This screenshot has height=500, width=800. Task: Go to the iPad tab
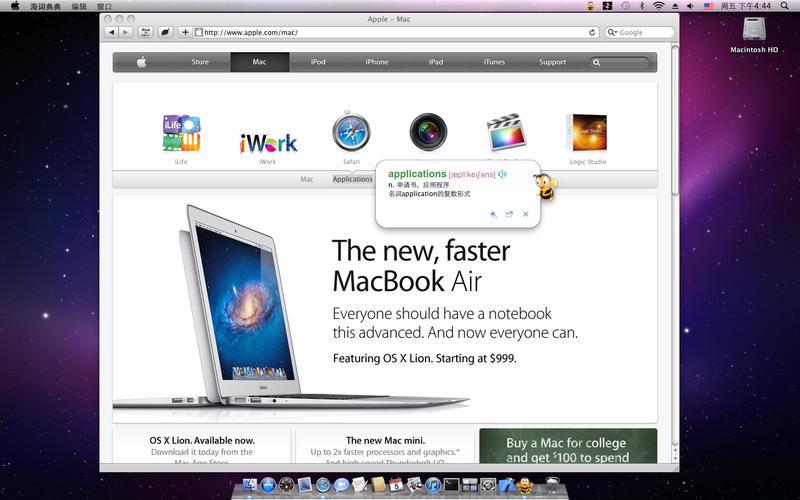[x=436, y=62]
